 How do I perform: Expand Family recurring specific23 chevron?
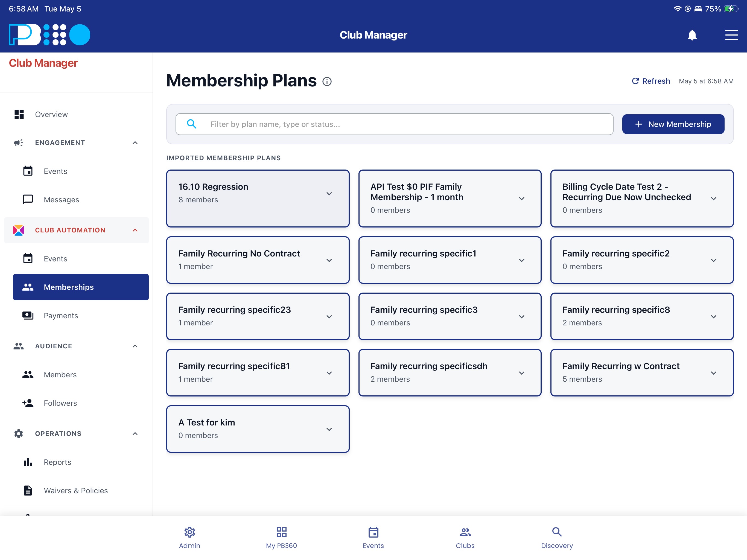(329, 317)
